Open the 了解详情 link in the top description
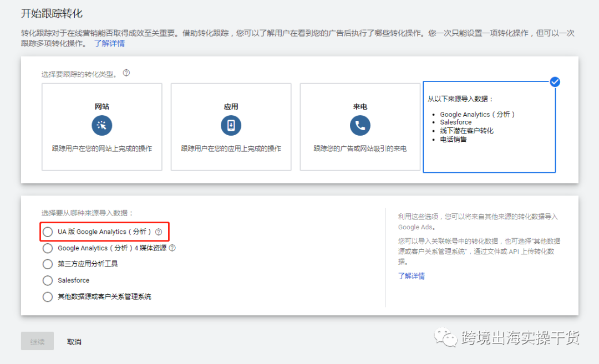 [x=110, y=43]
